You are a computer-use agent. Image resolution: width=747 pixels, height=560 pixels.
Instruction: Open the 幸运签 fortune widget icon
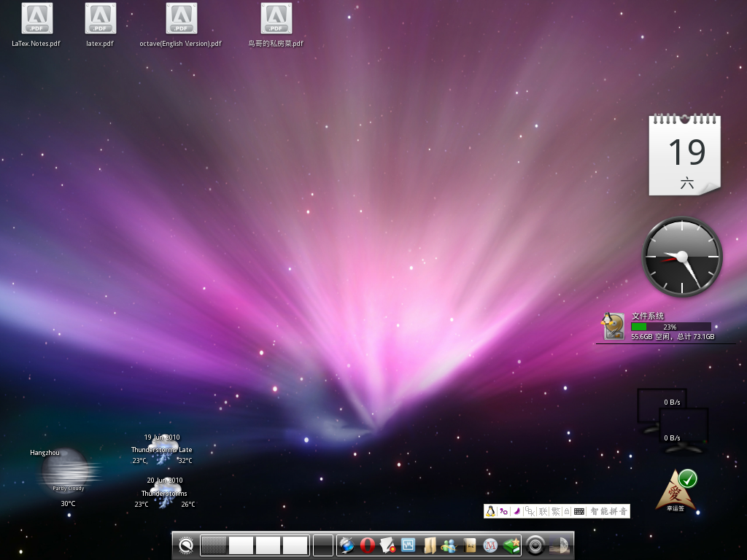point(676,491)
